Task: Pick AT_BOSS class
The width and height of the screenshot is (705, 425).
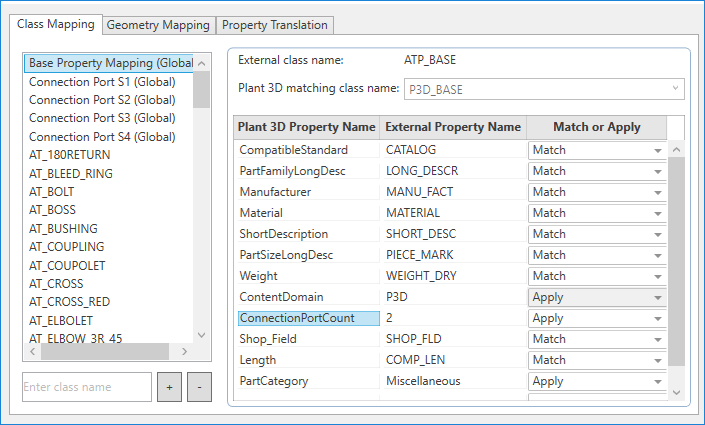Action: (109, 210)
